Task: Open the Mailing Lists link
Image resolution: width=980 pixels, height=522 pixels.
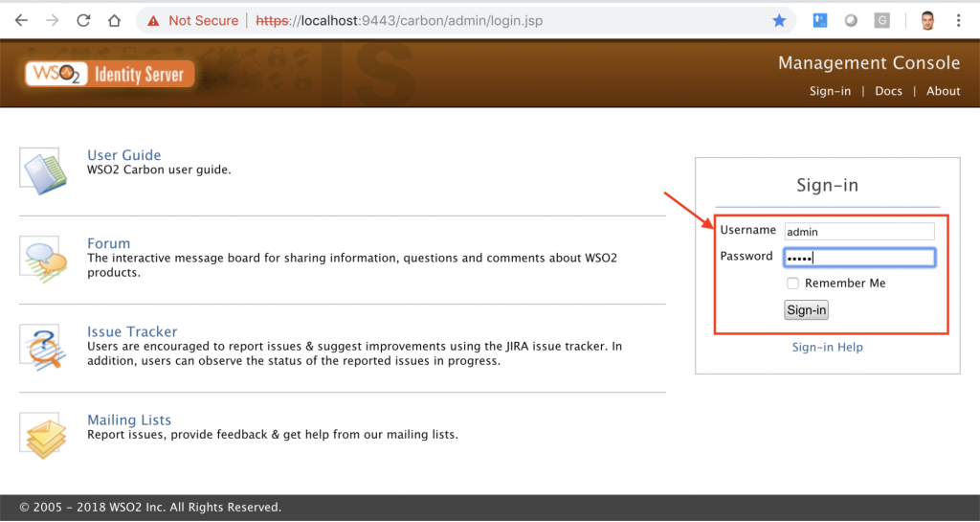Action: pos(129,420)
